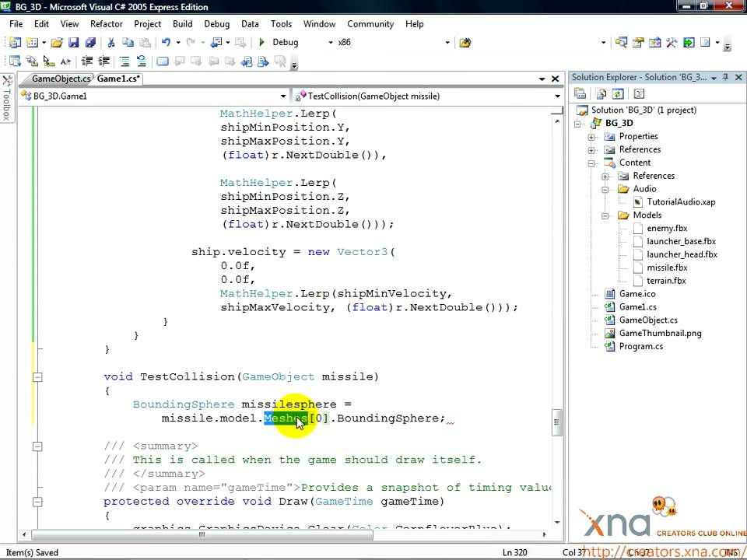This screenshot has height=560, width=747.
Task: Click 'Item(s) Saved' in the status bar
Action: tap(32, 553)
